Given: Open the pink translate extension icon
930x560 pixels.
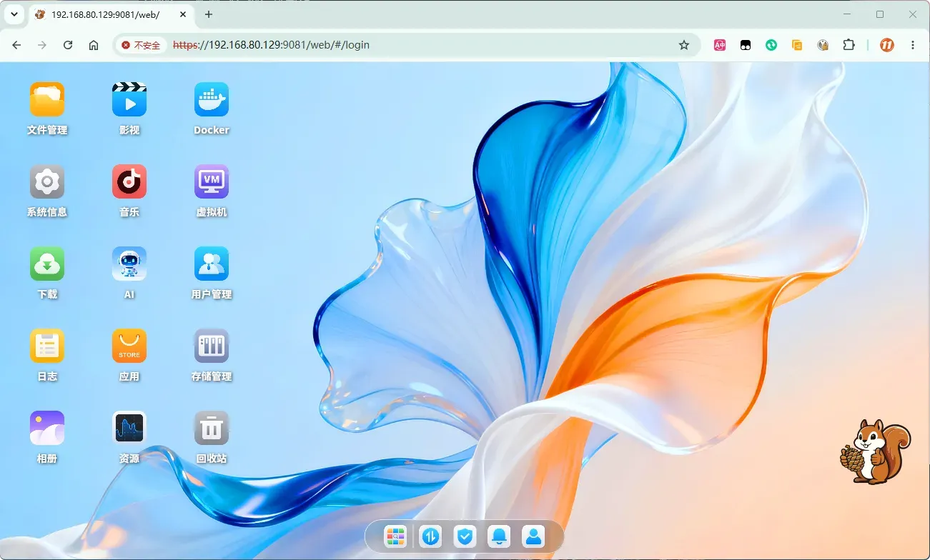Looking at the screenshot, I should [x=720, y=45].
